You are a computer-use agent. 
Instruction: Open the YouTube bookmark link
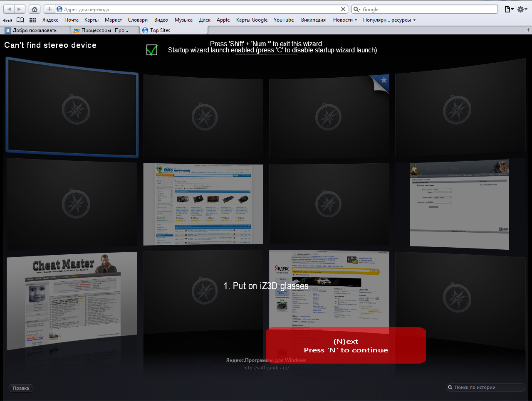coord(284,20)
